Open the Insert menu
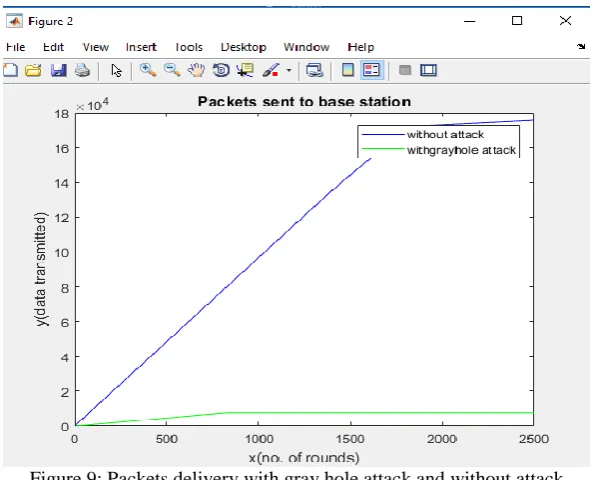This screenshot has width=593, height=480. click(141, 47)
